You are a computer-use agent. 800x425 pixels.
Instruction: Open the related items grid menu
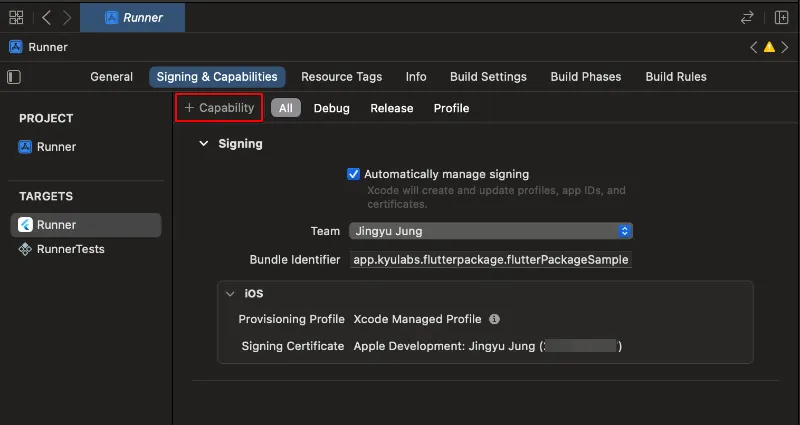[x=16, y=17]
